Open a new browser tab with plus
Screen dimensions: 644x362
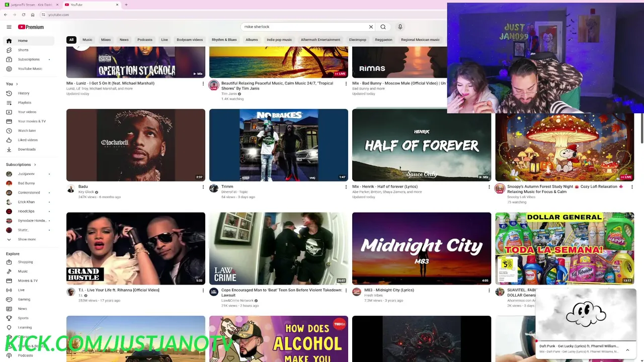[126, 5]
